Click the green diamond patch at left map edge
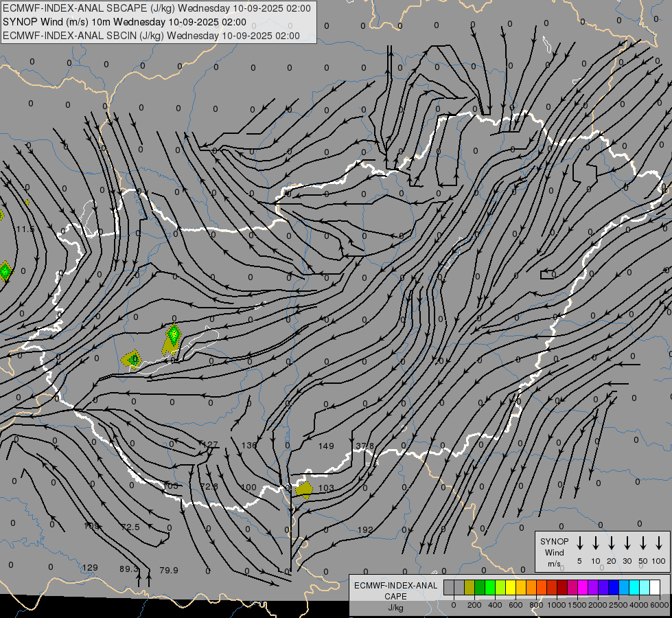Image resolution: width=672 pixels, height=618 pixels. 5,271
